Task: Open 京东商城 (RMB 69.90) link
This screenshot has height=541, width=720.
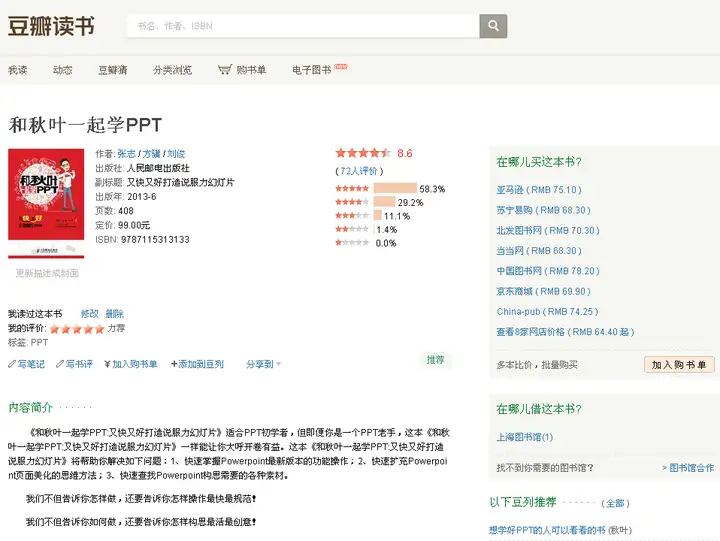Action: click(543, 291)
